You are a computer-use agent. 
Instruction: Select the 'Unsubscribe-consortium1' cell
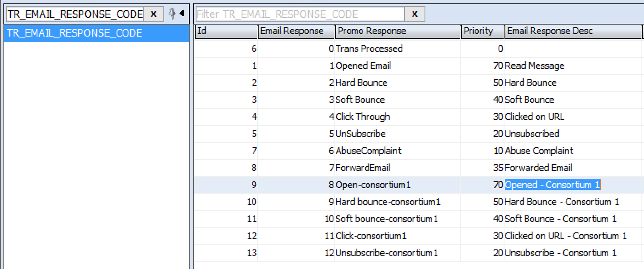[x=398, y=253]
